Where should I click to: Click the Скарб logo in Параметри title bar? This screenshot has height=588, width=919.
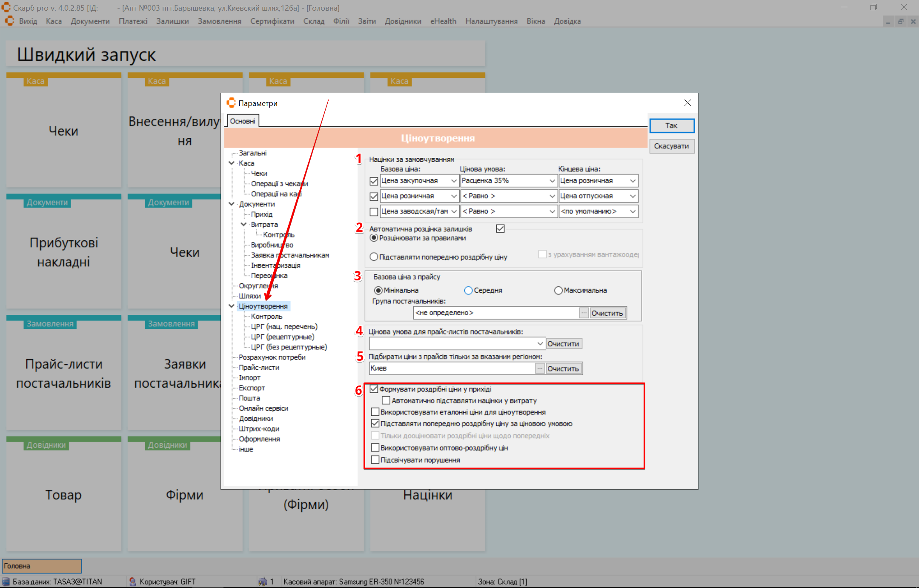click(x=231, y=103)
